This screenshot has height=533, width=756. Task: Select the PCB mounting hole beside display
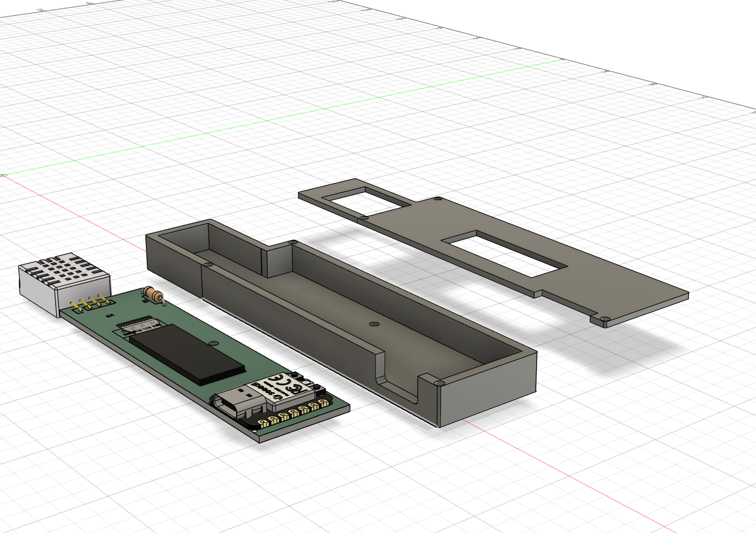coord(214,343)
